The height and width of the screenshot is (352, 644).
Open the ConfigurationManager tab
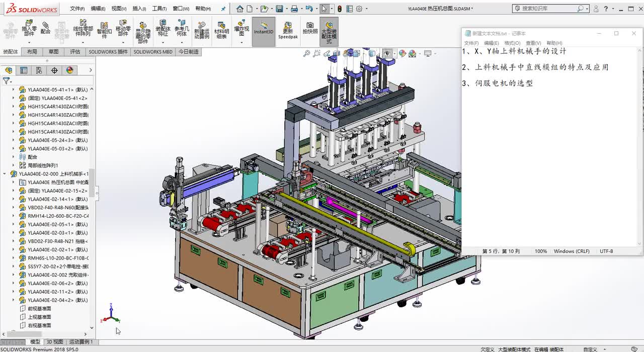pos(39,70)
